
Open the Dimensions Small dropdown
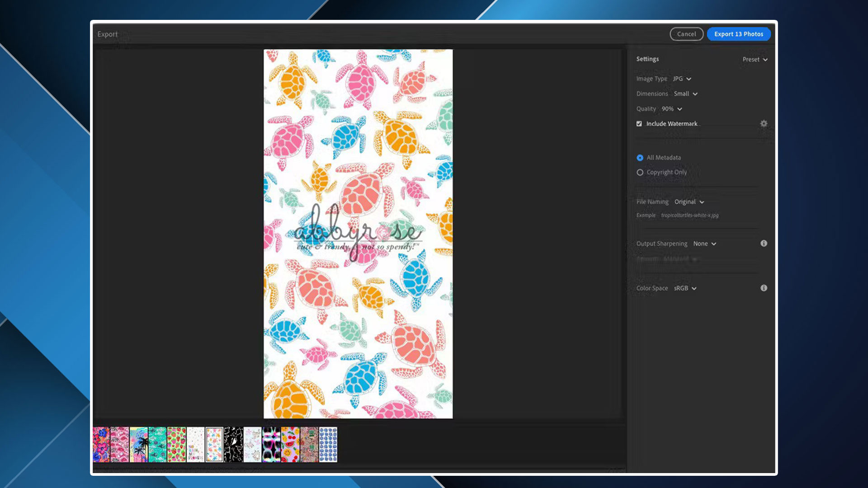tap(686, 94)
